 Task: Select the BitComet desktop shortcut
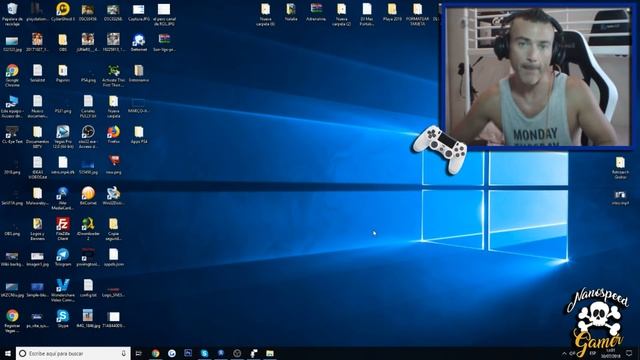[x=88, y=196]
